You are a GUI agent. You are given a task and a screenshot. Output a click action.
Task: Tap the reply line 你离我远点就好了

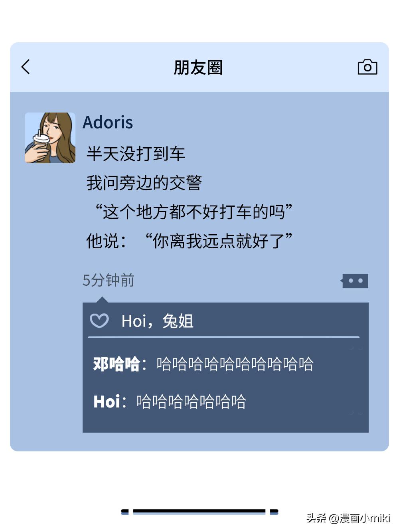click(x=218, y=241)
